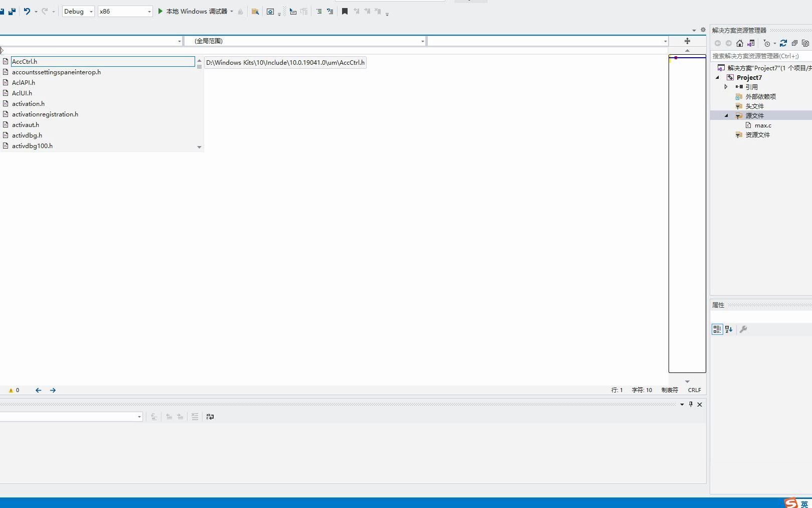This screenshot has height=508, width=812.
Task: Toggle word wrap icon in output panel
Action: [x=210, y=417]
